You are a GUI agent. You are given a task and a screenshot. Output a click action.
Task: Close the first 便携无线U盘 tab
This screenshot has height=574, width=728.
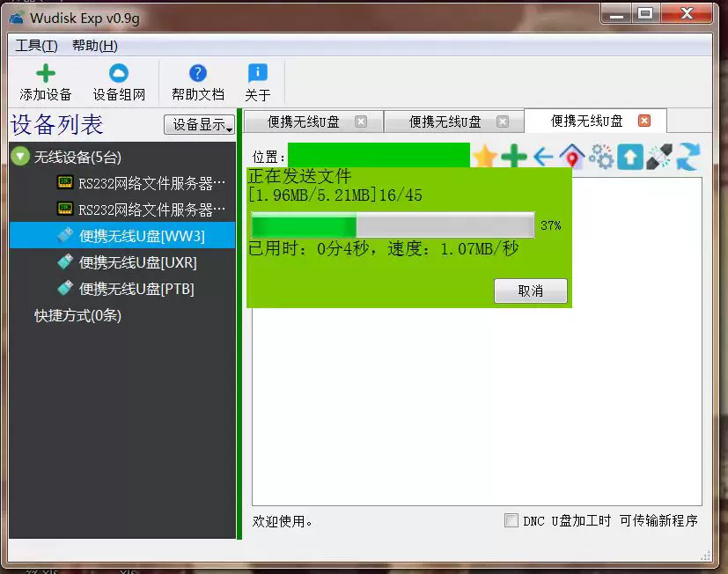361,121
